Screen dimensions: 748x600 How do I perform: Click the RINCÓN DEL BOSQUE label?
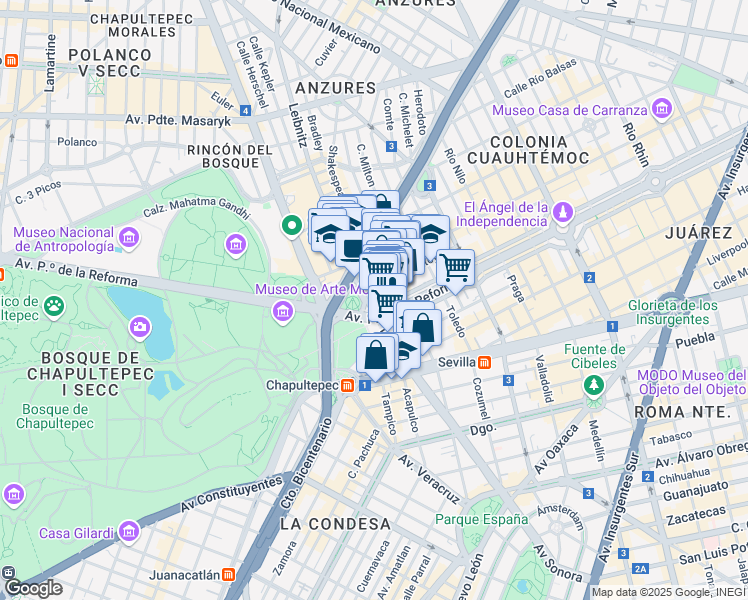pos(230,156)
